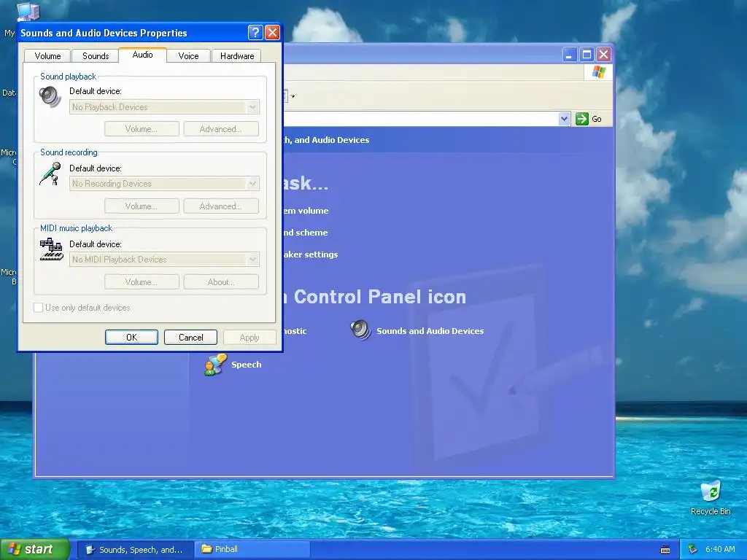Viewport: 747px width, 560px height.
Task: Maximize the Control Panel window
Action: click(x=587, y=54)
